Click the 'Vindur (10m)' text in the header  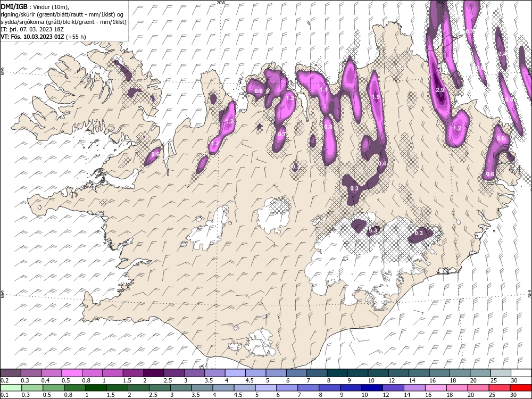click(x=51, y=7)
